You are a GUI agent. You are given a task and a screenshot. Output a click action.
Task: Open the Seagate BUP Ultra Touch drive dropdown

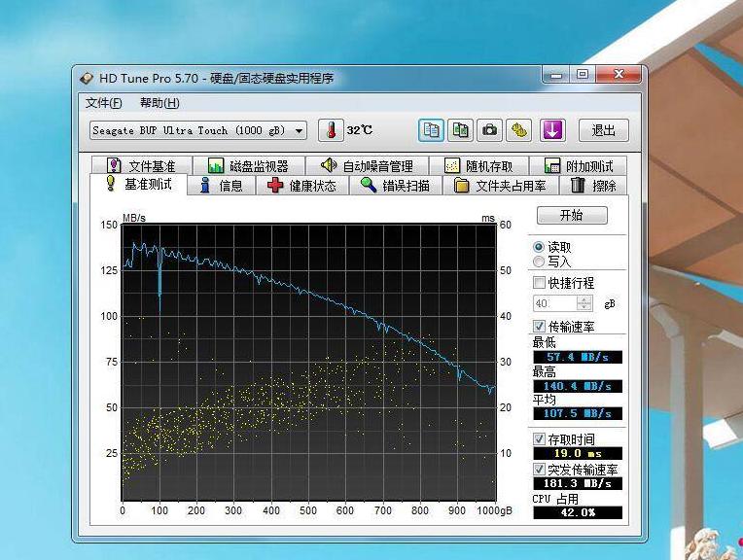pos(198,130)
